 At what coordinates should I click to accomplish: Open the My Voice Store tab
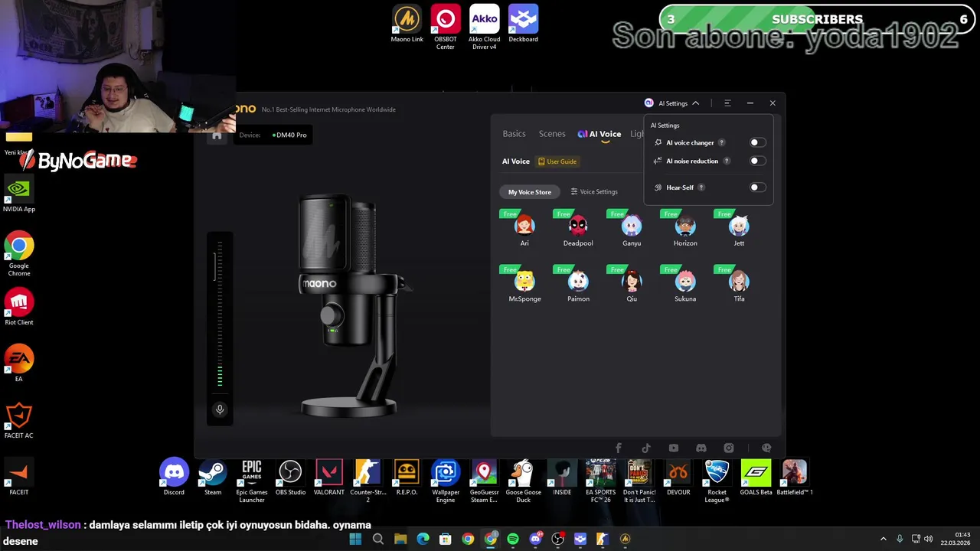pos(530,192)
